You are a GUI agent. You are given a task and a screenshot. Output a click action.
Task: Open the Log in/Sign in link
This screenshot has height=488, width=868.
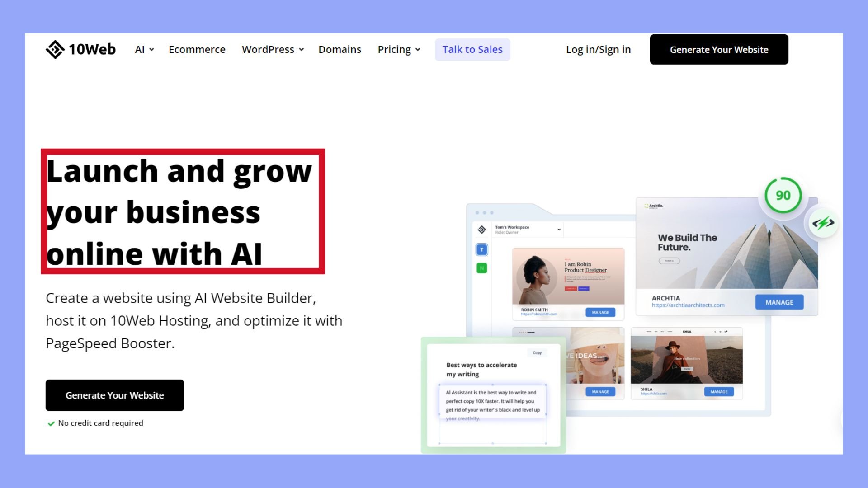point(598,49)
